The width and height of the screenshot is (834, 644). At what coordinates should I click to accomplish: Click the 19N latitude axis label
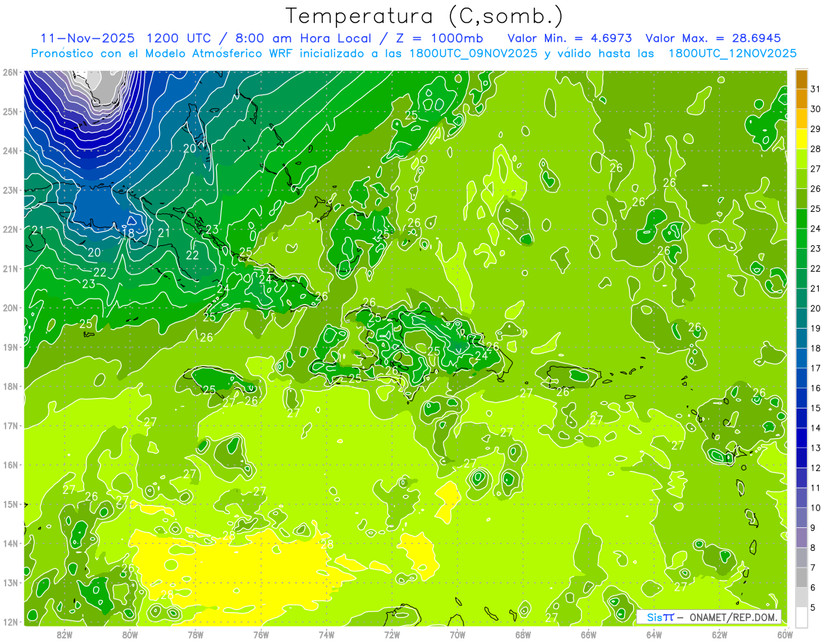[10, 347]
